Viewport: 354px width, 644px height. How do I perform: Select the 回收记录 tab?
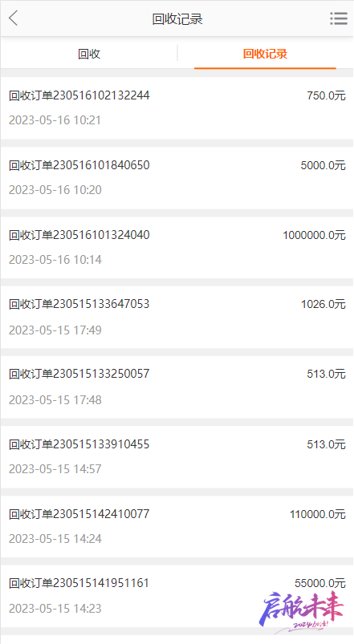[265, 54]
